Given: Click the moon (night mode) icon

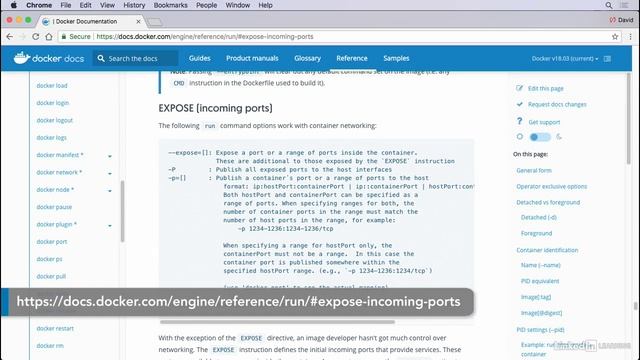Looking at the screenshot, I should pyautogui.click(x=559, y=137).
